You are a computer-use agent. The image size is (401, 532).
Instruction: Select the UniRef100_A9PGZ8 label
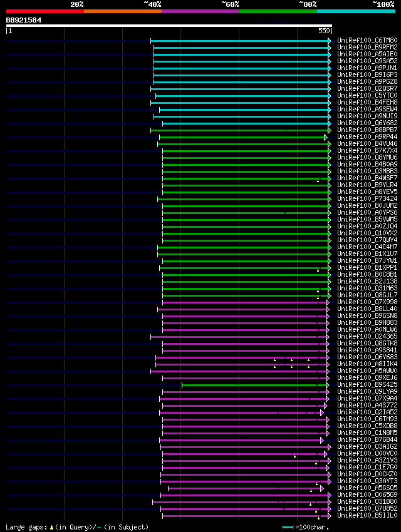(367, 82)
